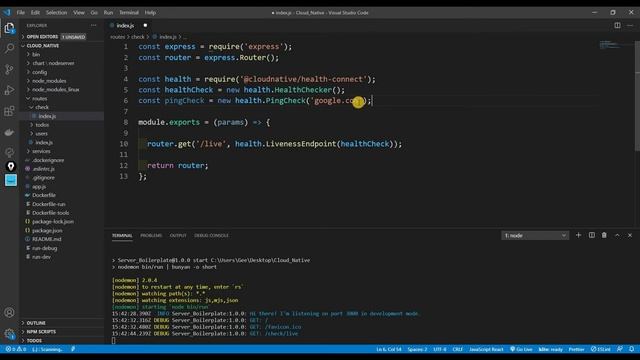
Task: Click the Explorer more actions ellipsis
Action: click(93, 25)
